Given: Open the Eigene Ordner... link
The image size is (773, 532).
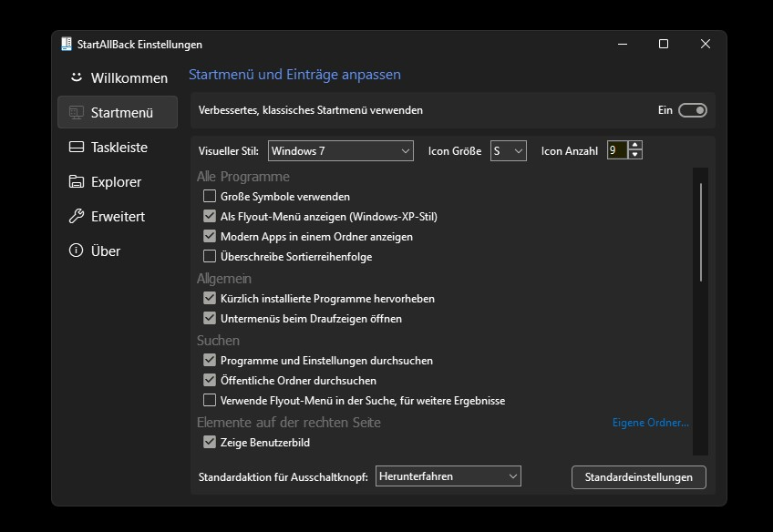Looking at the screenshot, I should 650,423.
